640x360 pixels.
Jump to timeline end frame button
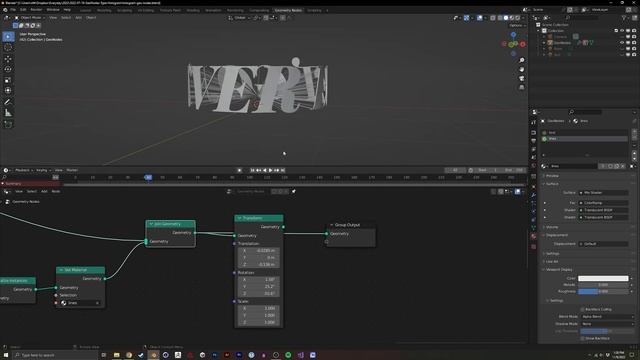pyautogui.click(x=283, y=170)
